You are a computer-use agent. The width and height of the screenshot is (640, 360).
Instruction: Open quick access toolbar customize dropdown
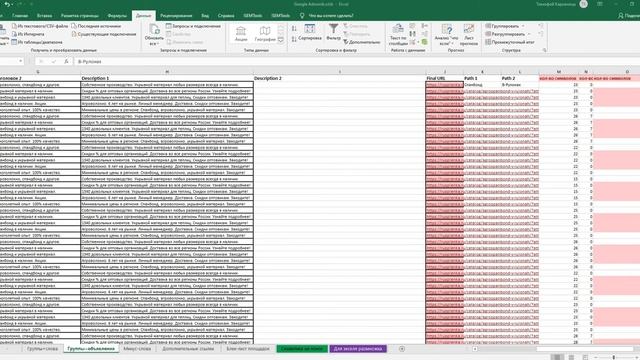31,4
